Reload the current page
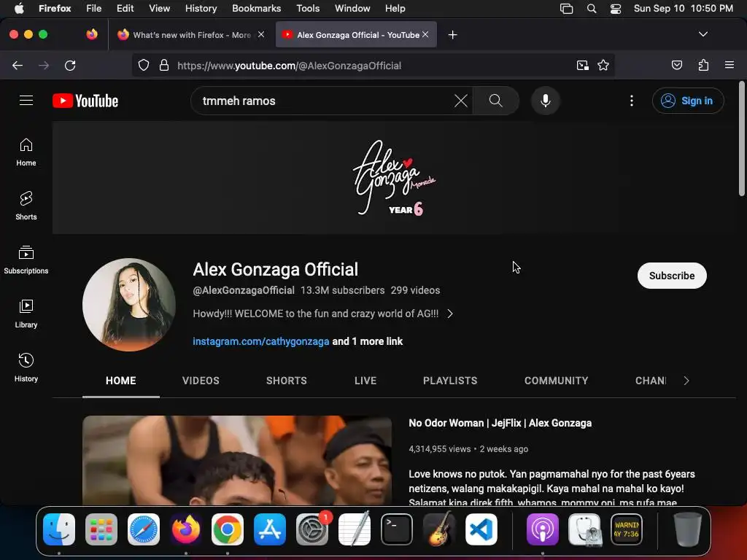Viewport: 747px width, 560px height. 70,65
